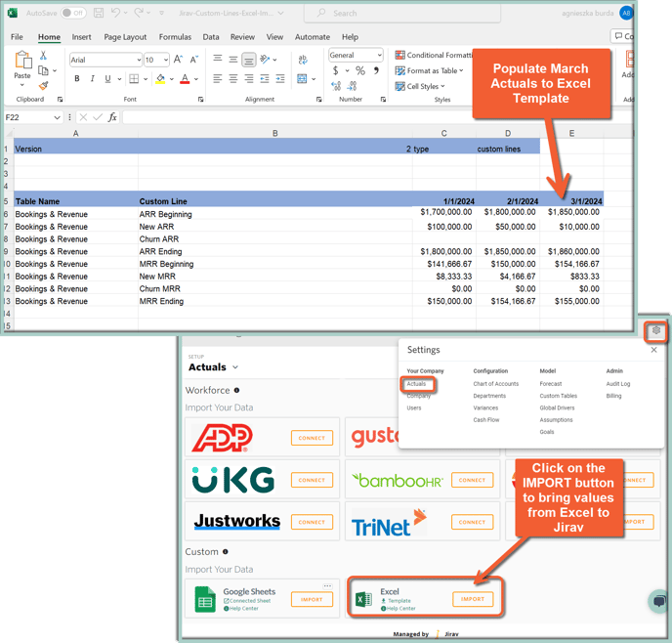The image size is (672, 643).
Task: Select the column B header
Action: [275, 133]
